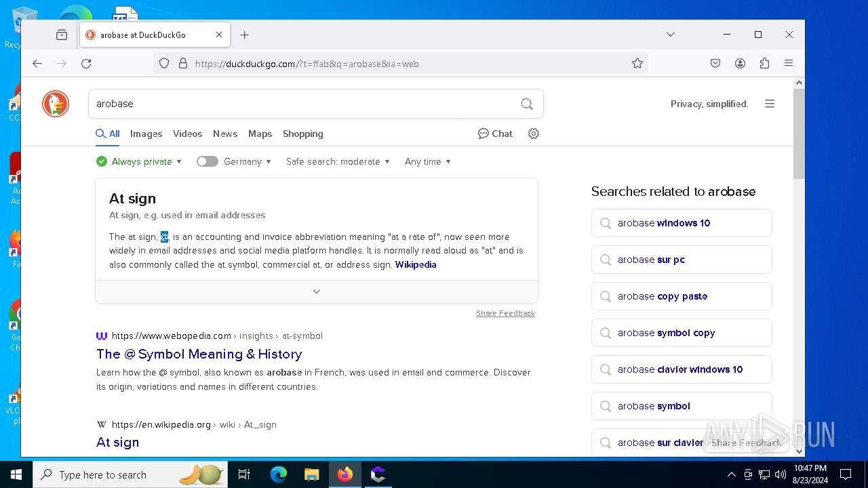Switch to the Images tab
This screenshot has height=488, width=868.
click(146, 134)
